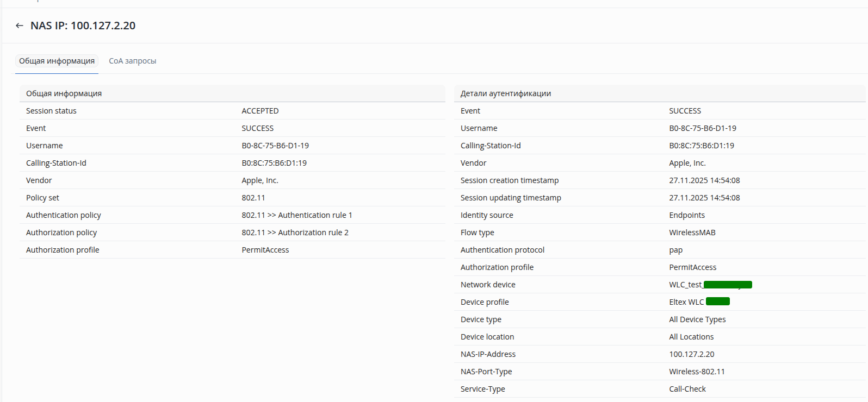The width and height of the screenshot is (868, 402).
Task: Click the Eltex WLC device profile value
Action: pos(686,302)
